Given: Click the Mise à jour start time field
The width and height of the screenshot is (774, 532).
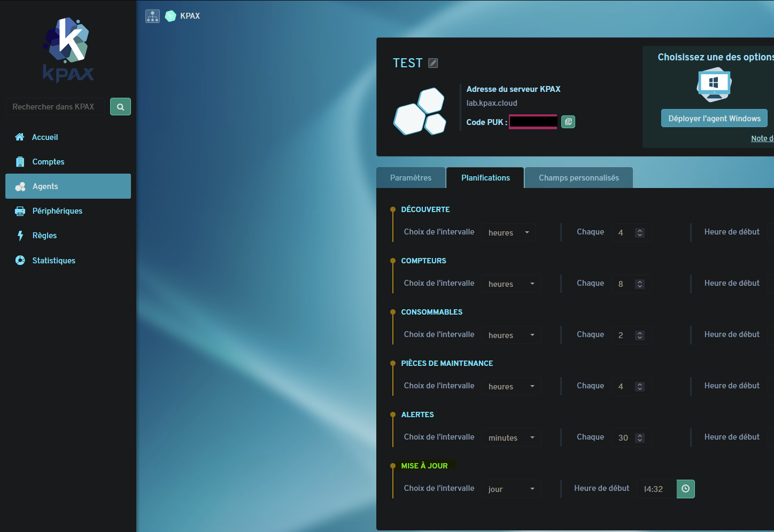Looking at the screenshot, I should [x=656, y=489].
